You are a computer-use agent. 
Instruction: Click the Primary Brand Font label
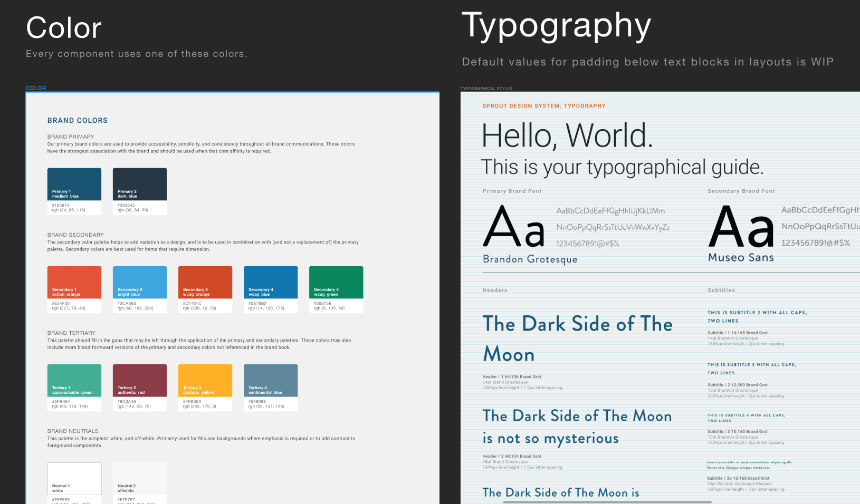pyautogui.click(x=512, y=191)
